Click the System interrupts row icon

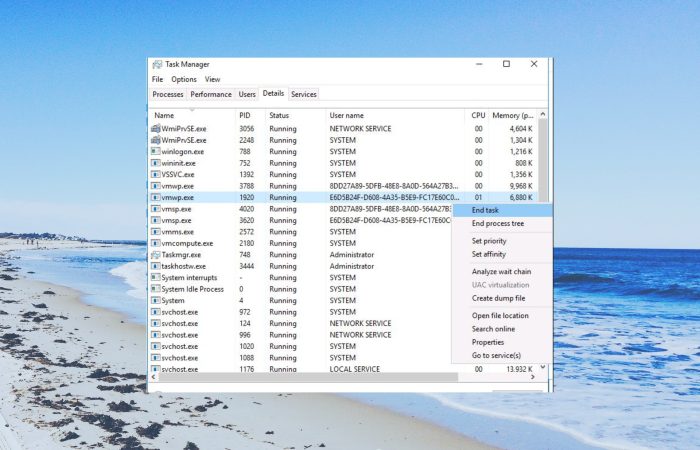pyautogui.click(x=155, y=278)
